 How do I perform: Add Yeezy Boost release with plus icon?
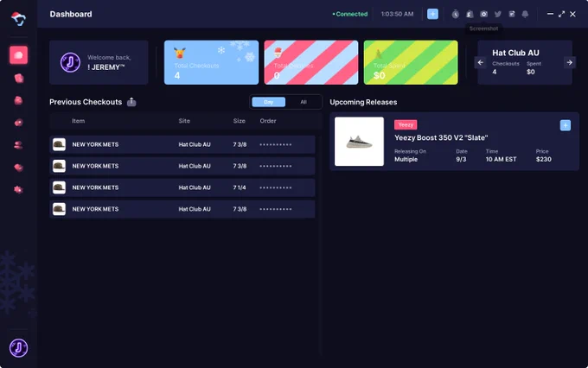pyautogui.click(x=566, y=125)
